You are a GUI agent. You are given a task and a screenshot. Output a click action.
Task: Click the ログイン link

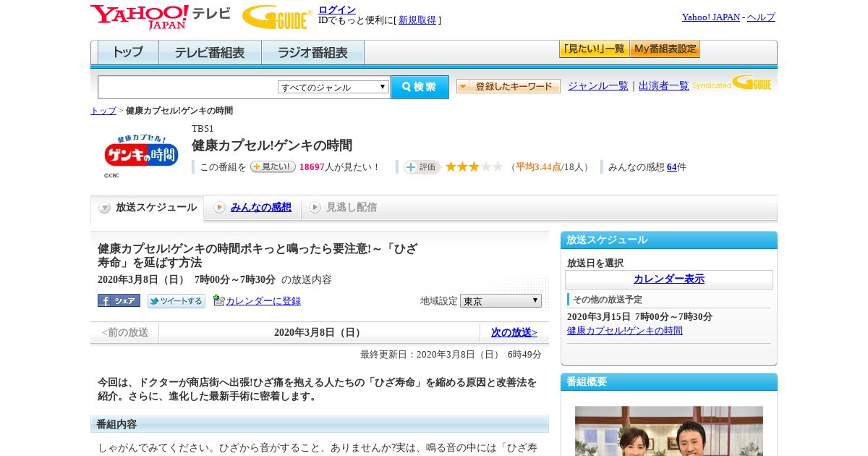pos(337,9)
